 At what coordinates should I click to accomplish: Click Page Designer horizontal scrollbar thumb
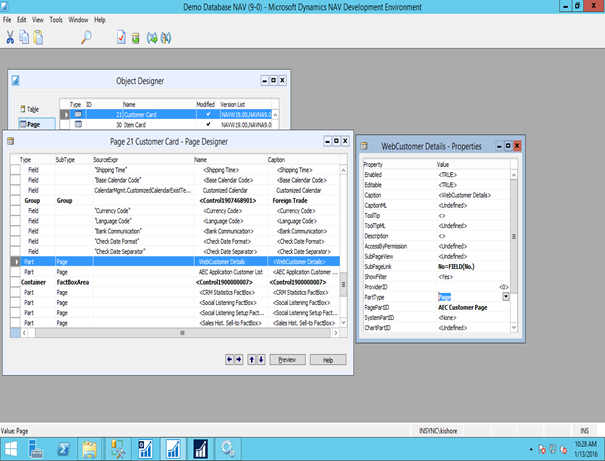point(183,333)
